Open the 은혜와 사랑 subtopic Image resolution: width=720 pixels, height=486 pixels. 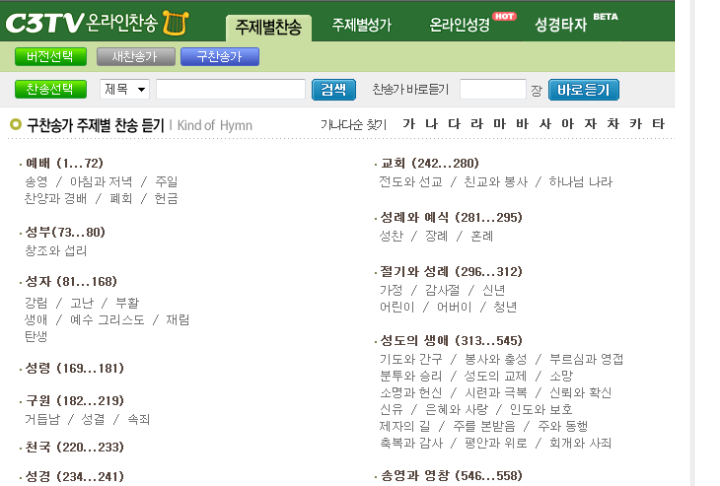coord(456,409)
